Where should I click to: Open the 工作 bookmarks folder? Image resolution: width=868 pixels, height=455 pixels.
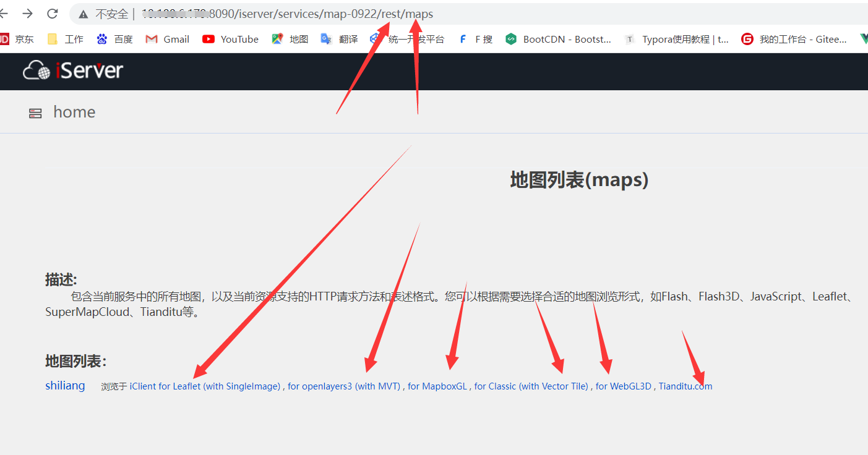pyautogui.click(x=66, y=39)
